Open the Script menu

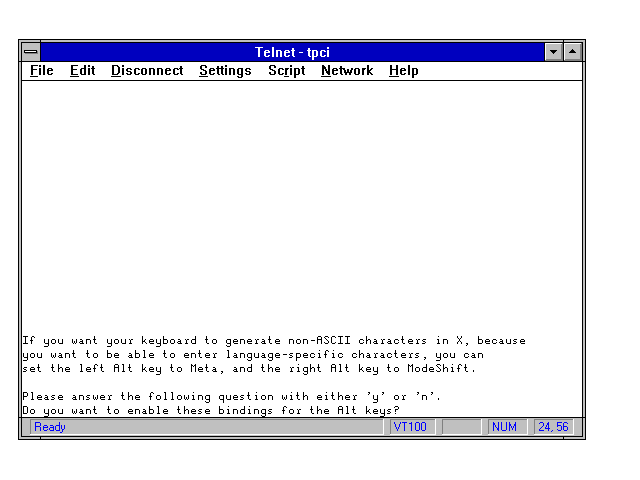coord(286,71)
